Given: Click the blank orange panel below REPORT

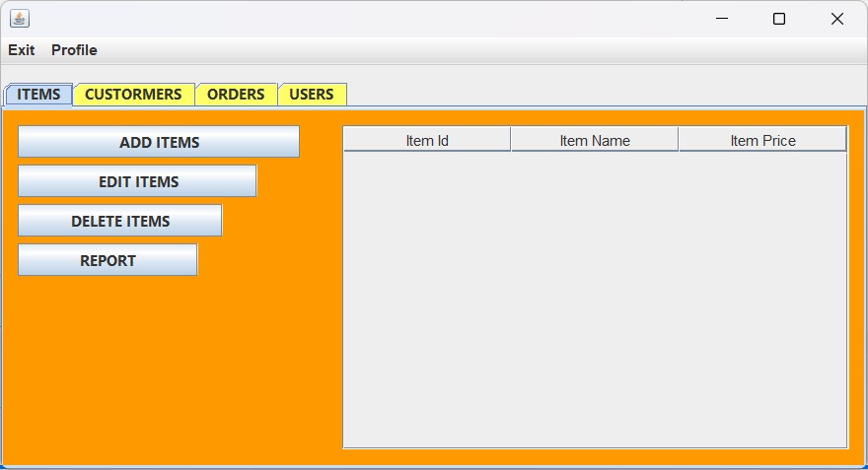Looking at the screenshot, I should point(168,374).
